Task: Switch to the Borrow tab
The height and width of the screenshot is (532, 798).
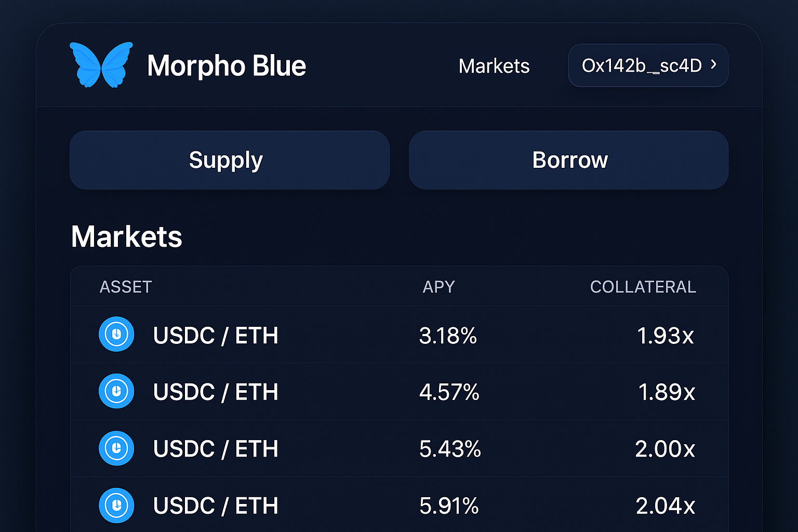Action: pos(569,160)
